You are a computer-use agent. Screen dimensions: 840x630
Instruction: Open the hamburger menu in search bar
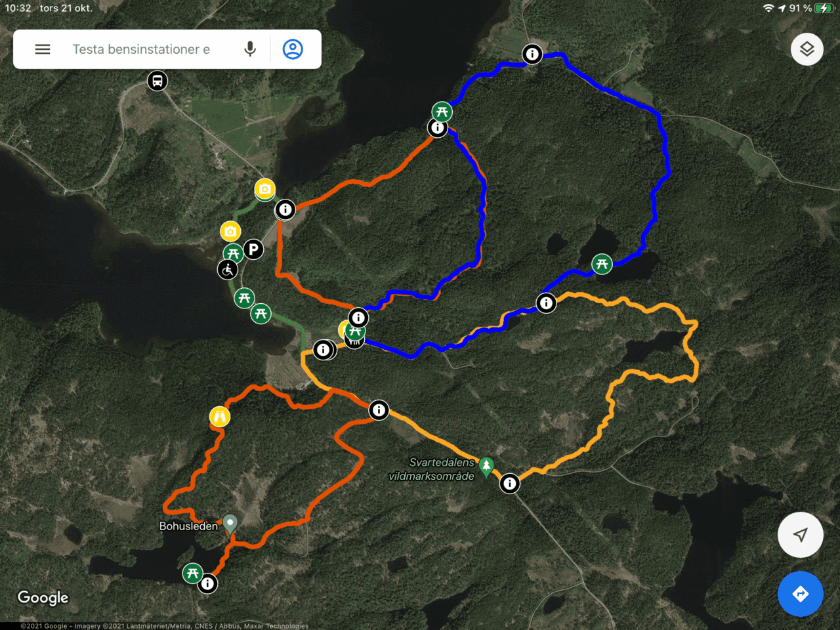[43, 49]
